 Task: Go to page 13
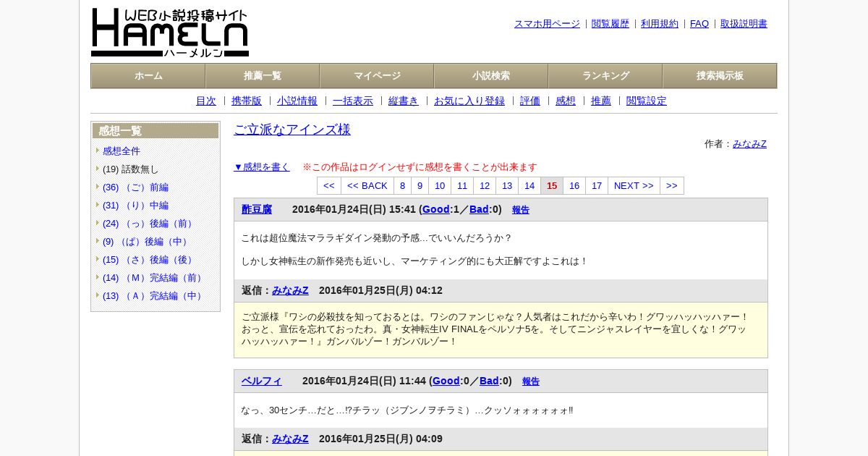[x=507, y=186]
